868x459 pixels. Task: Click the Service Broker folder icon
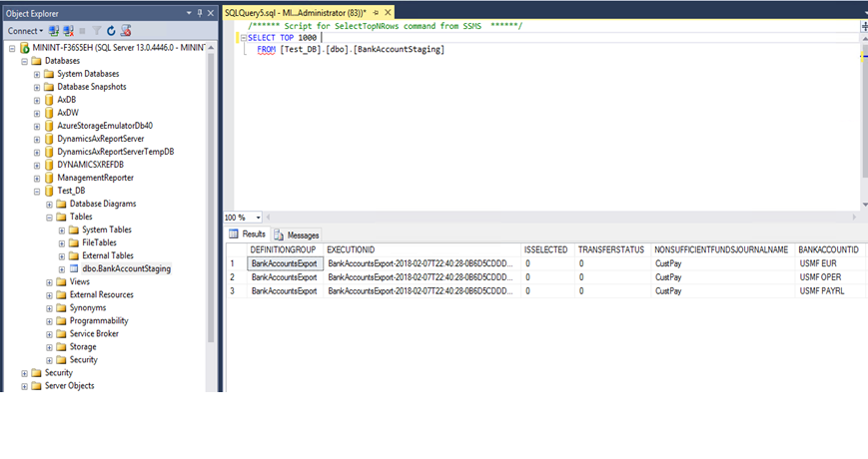click(x=62, y=333)
